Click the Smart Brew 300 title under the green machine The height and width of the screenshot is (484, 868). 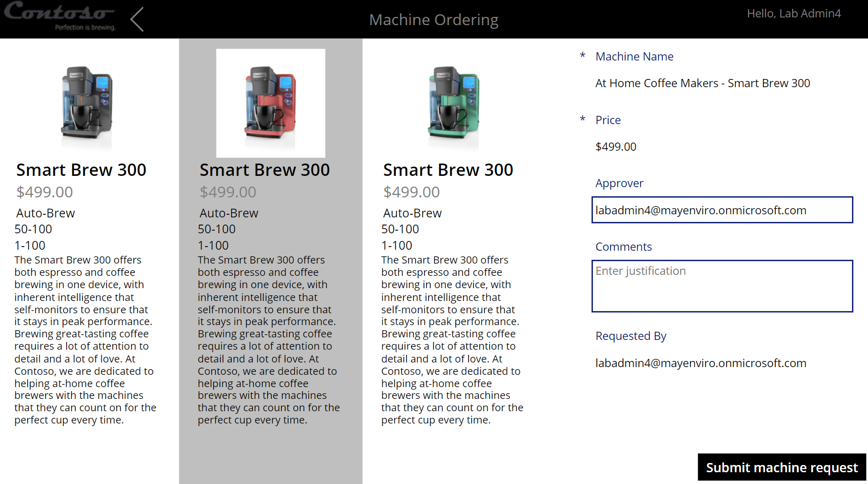pyautogui.click(x=448, y=170)
